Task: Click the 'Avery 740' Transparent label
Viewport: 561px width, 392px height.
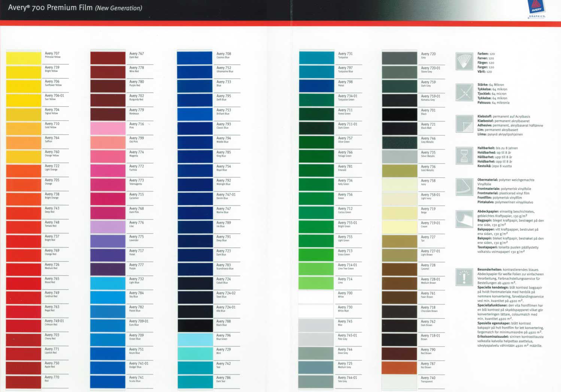Action: pyautogui.click(x=428, y=379)
